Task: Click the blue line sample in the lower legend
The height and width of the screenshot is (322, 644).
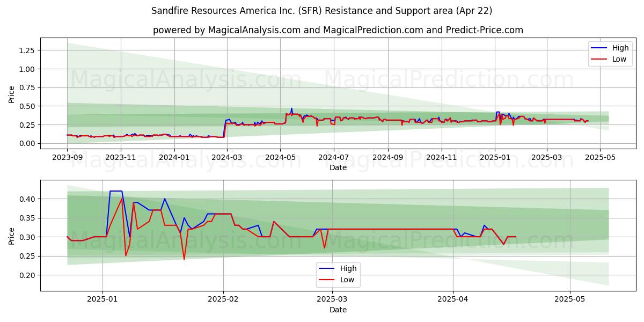Action: tap(328, 269)
